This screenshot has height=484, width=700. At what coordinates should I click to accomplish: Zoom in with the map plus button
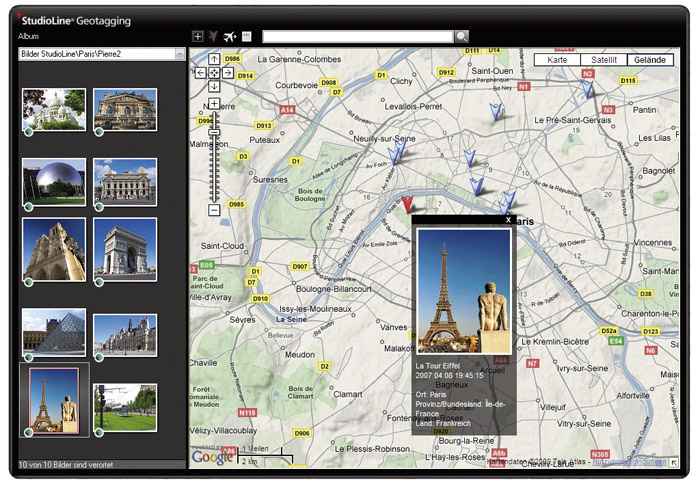pos(214,104)
